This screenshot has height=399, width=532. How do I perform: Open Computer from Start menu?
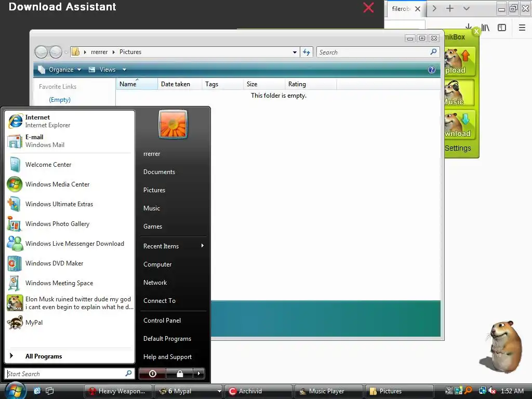click(172, 264)
